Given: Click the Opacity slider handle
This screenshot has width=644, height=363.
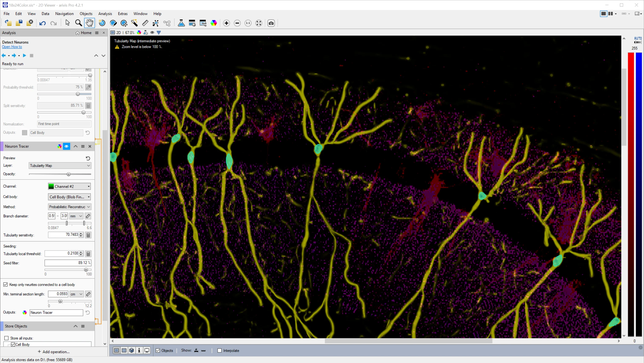Looking at the screenshot, I should 68,174.
